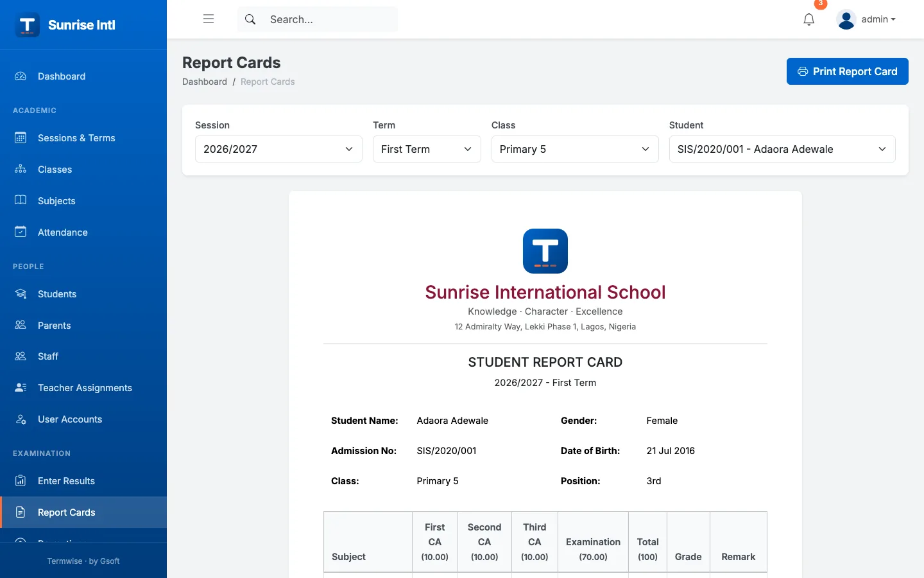The width and height of the screenshot is (924, 578).
Task: Open the Term dropdown showing First Term
Action: point(427,149)
